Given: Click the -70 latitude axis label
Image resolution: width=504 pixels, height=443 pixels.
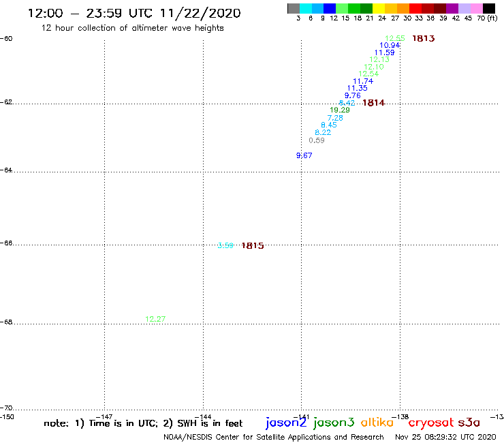Looking at the screenshot, I should [6, 408].
